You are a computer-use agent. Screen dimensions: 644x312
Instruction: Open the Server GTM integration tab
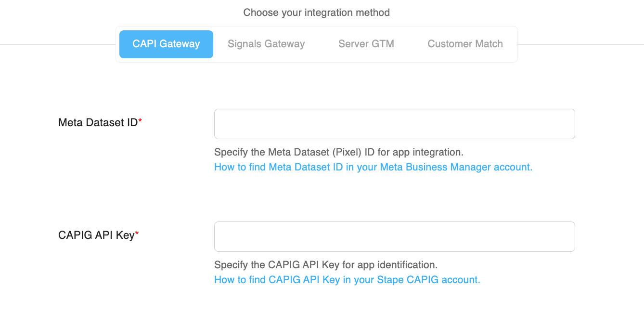(x=366, y=44)
